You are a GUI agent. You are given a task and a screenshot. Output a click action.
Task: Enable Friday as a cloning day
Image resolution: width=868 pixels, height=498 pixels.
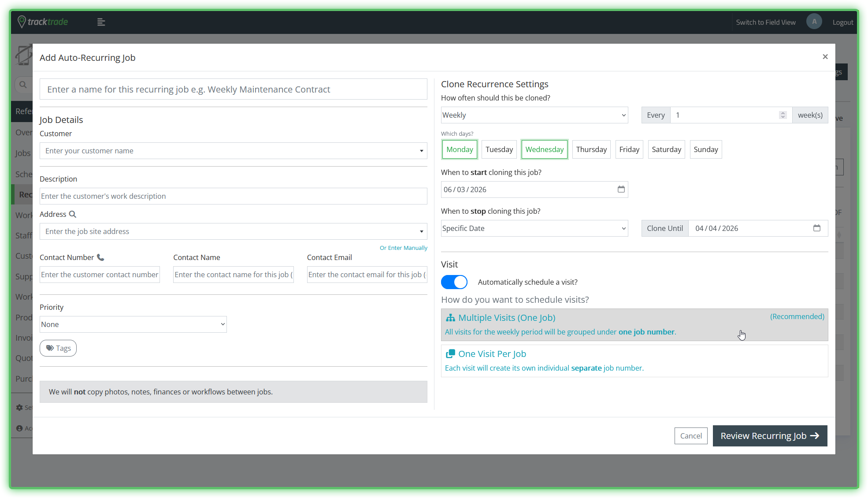[629, 149]
